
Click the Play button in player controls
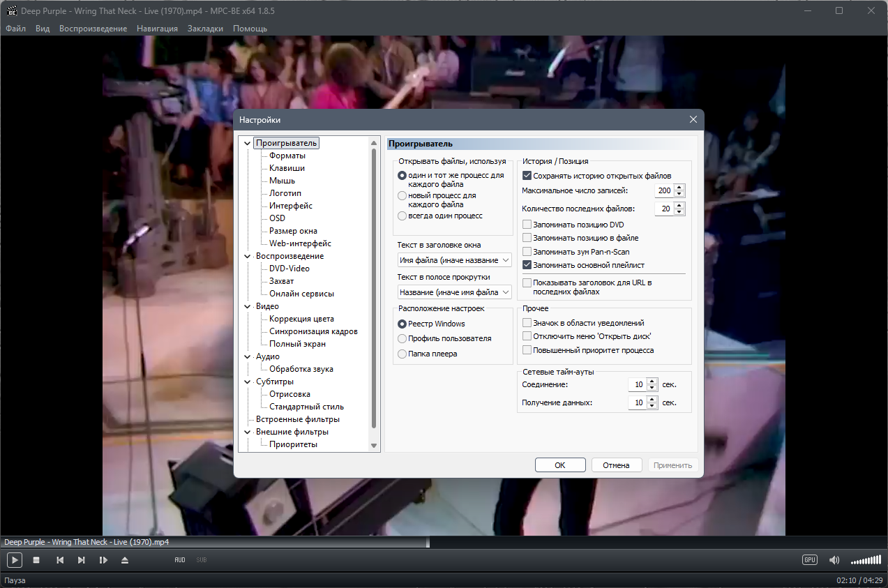click(x=15, y=559)
